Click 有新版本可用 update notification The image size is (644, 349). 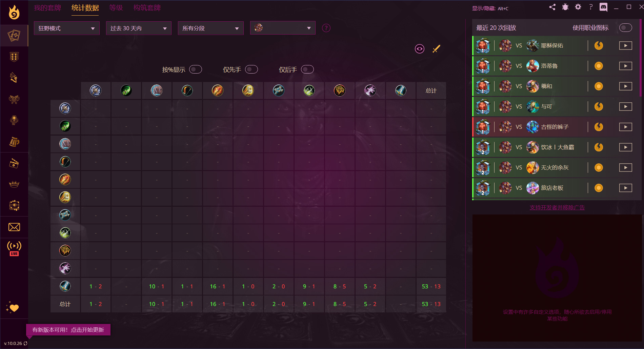click(68, 330)
